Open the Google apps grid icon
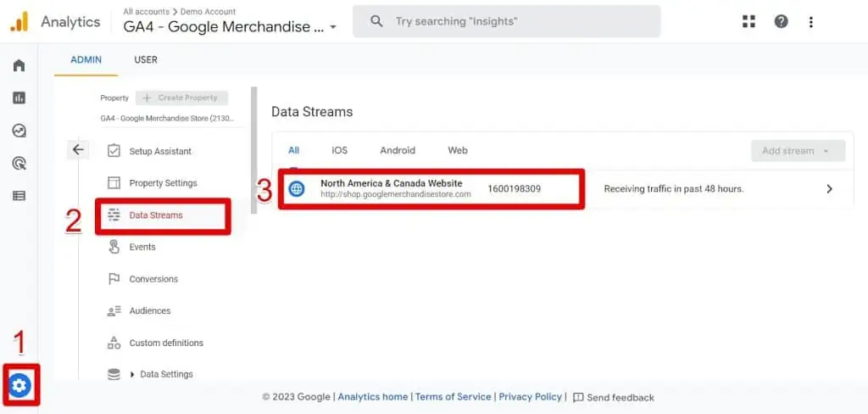Screen dimensions: 868x414 click(748, 21)
